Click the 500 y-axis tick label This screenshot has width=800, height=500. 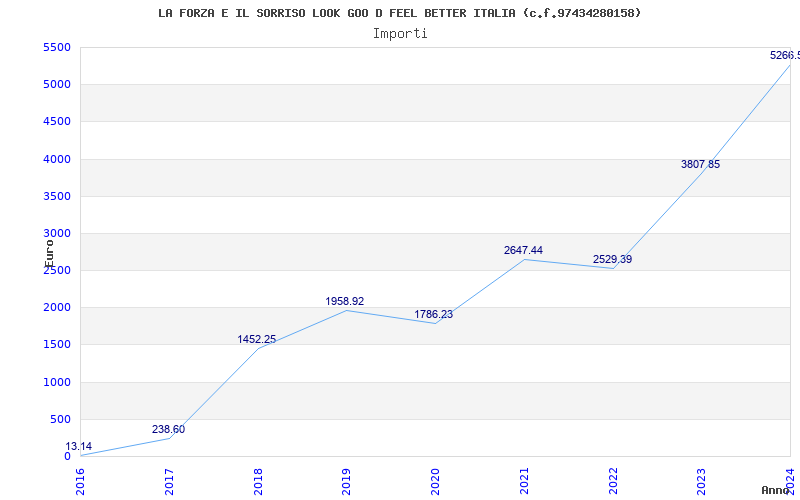pos(60,419)
